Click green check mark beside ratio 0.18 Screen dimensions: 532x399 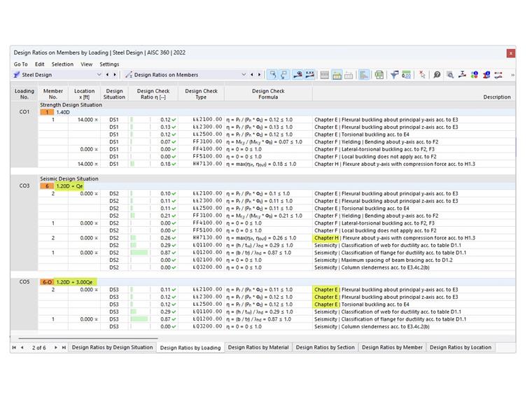click(174, 164)
